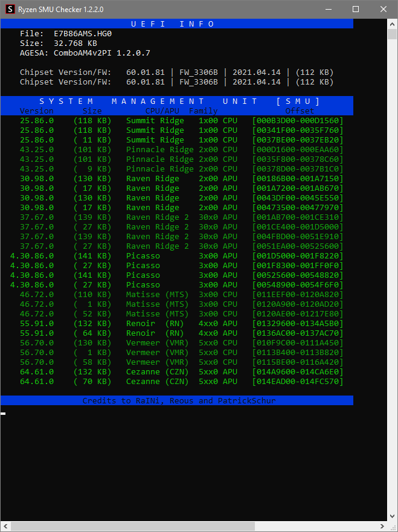This screenshot has height=532, width=398.
Task: Click the Offset column header
Action: click(300, 111)
